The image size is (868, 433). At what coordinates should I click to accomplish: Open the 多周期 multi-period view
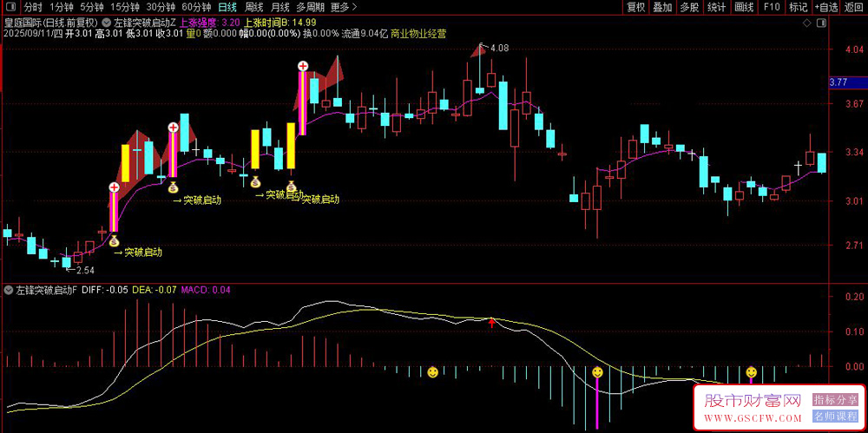(x=310, y=7)
